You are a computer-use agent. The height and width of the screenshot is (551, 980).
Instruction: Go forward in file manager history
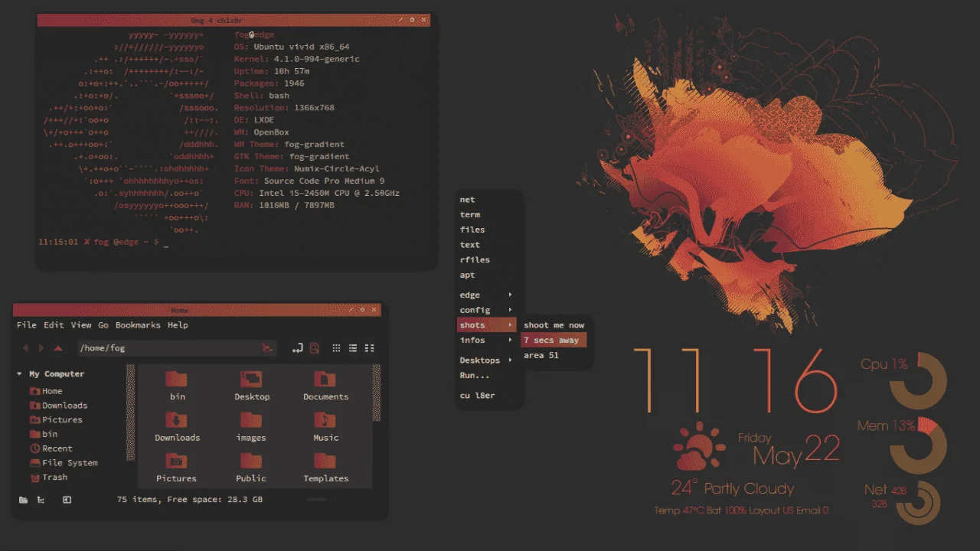click(41, 348)
